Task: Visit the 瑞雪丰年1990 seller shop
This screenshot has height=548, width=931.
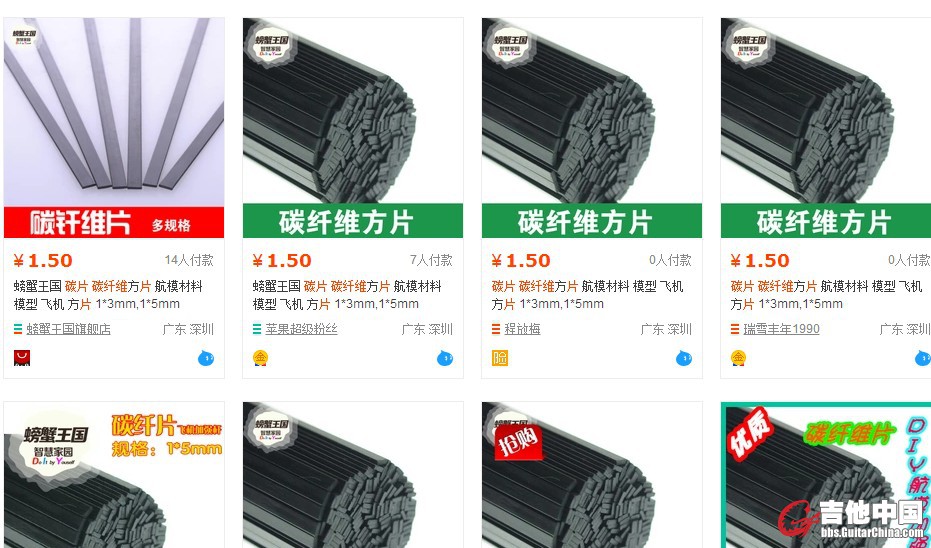Action: pyautogui.click(x=781, y=329)
